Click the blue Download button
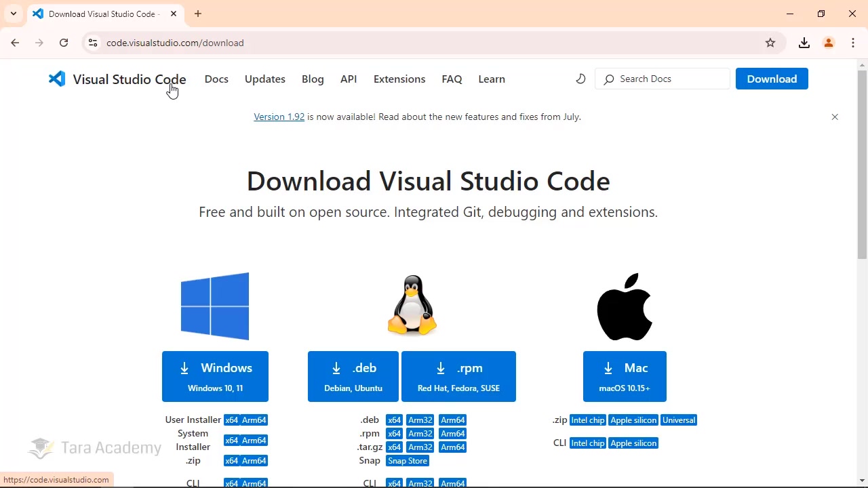This screenshot has height=488, width=868. (x=772, y=79)
